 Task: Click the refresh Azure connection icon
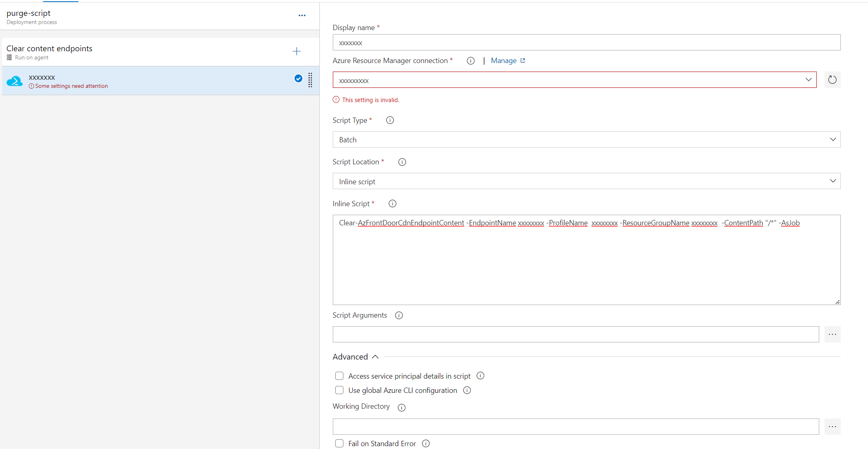[x=832, y=80]
